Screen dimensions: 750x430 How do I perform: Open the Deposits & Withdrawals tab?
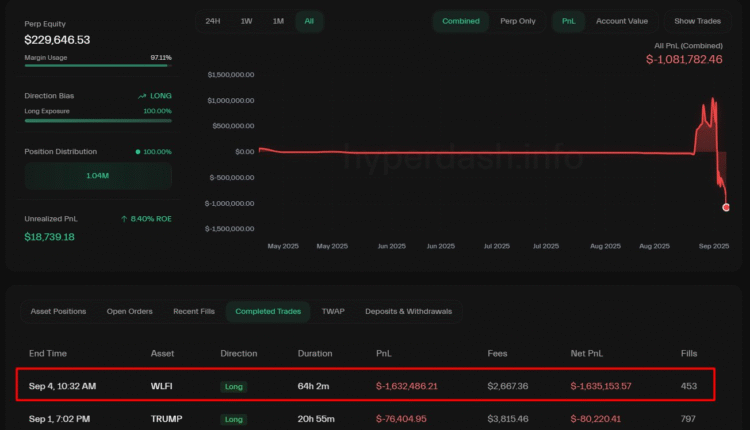(x=408, y=311)
